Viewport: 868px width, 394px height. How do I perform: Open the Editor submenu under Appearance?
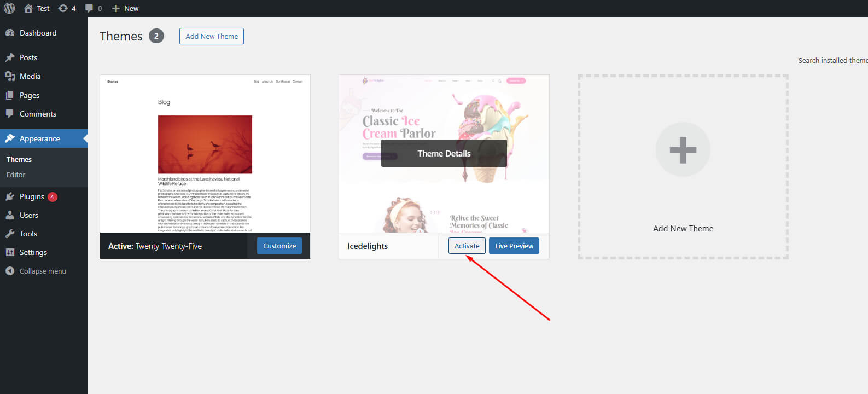pos(16,175)
